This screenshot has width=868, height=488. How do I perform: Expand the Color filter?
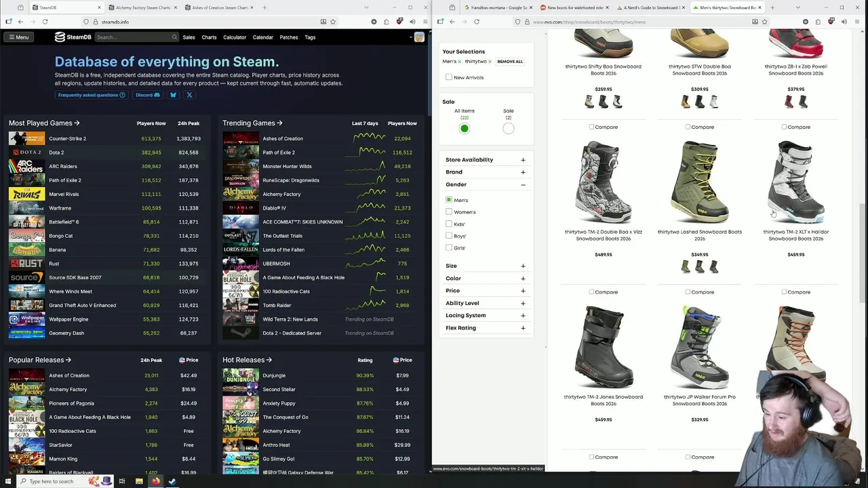523,279
